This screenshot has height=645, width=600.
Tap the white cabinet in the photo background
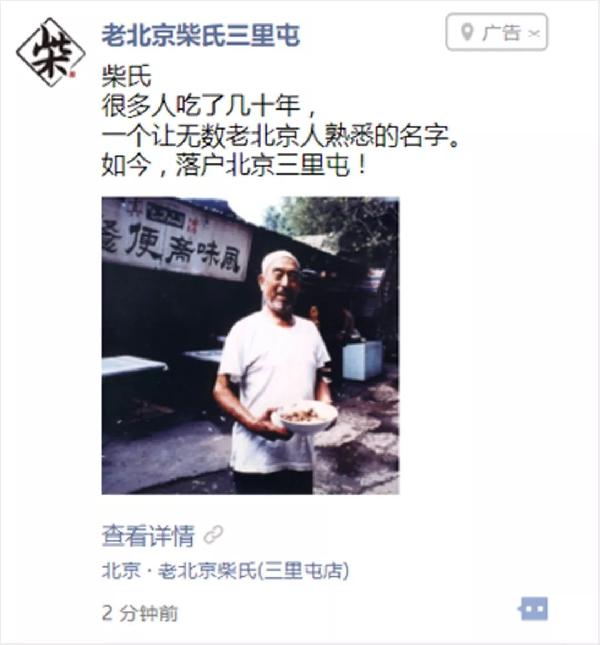click(x=362, y=360)
